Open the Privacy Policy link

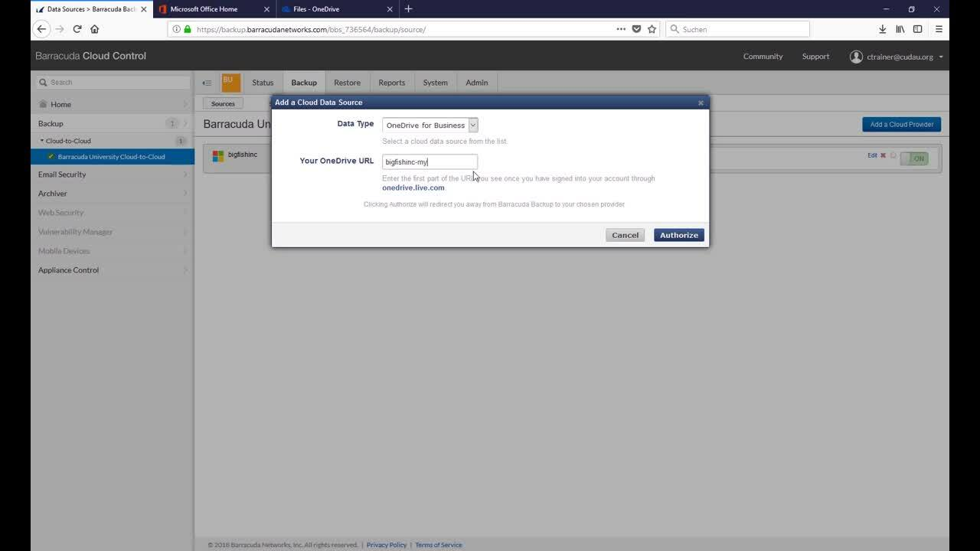387,545
